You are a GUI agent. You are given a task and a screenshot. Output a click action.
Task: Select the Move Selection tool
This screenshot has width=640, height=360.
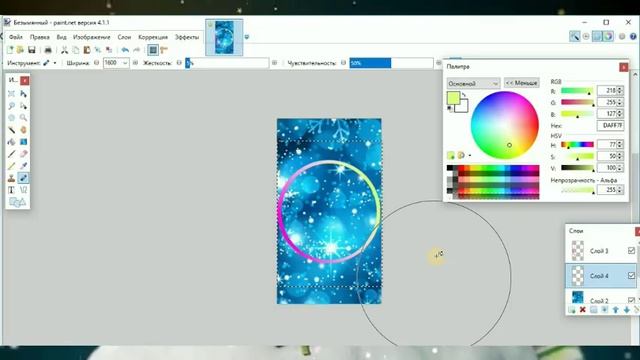pos(24,106)
